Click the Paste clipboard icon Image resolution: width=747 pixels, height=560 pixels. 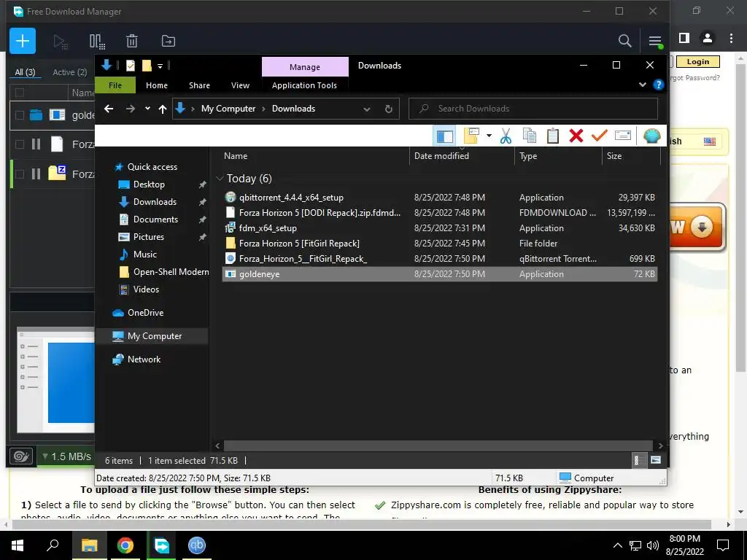553,136
